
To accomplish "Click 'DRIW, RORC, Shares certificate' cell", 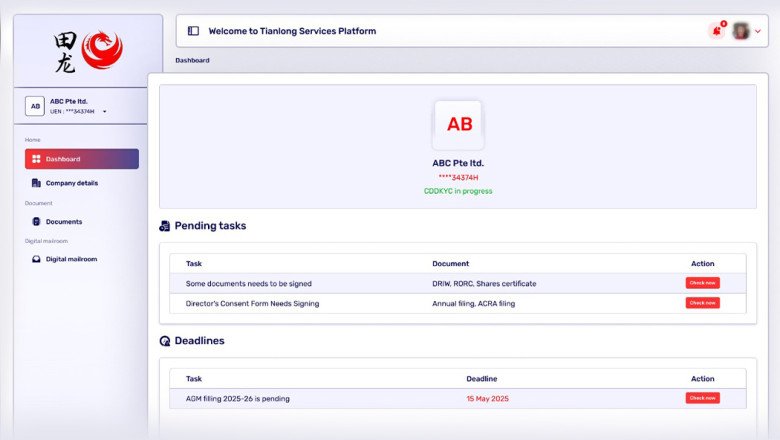I will click(484, 284).
